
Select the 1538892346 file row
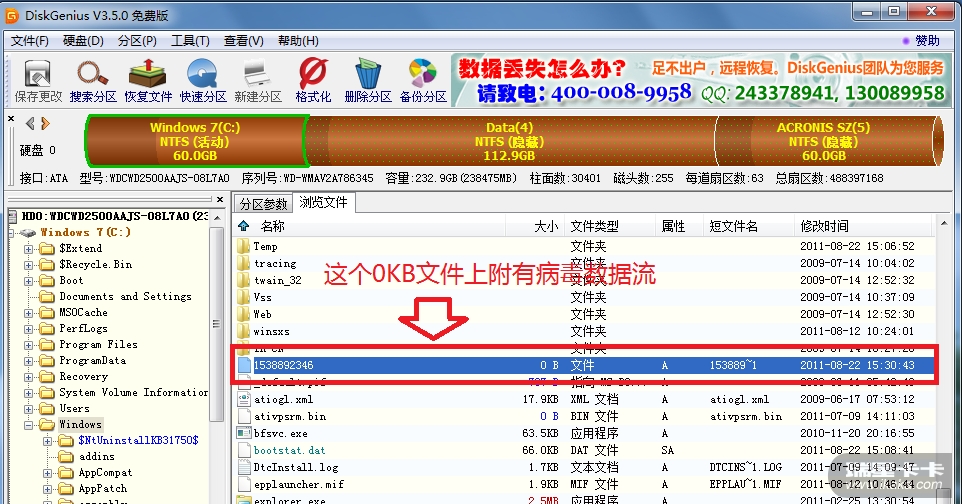[585, 365]
